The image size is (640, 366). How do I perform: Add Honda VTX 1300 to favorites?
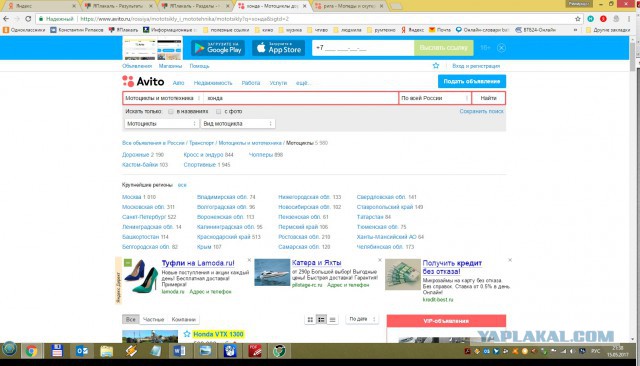coord(187,334)
